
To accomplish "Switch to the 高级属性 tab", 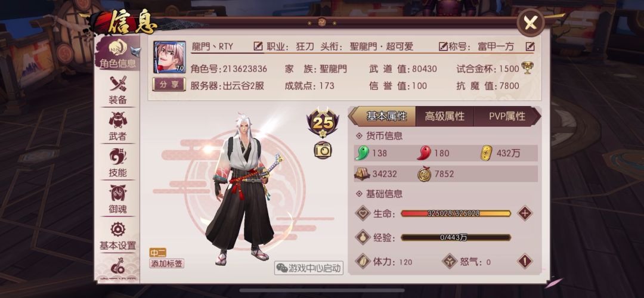I will (x=444, y=116).
